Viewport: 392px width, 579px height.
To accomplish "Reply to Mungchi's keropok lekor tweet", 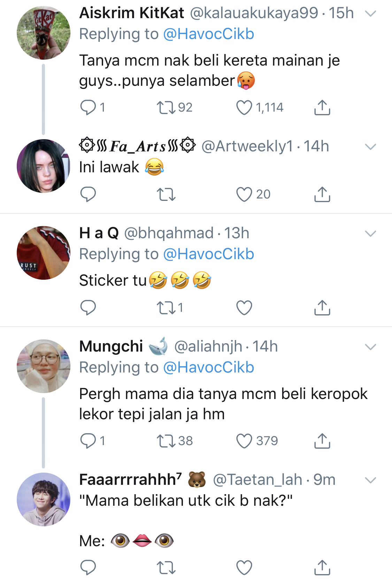I will pyautogui.click(x=88, y=441).
